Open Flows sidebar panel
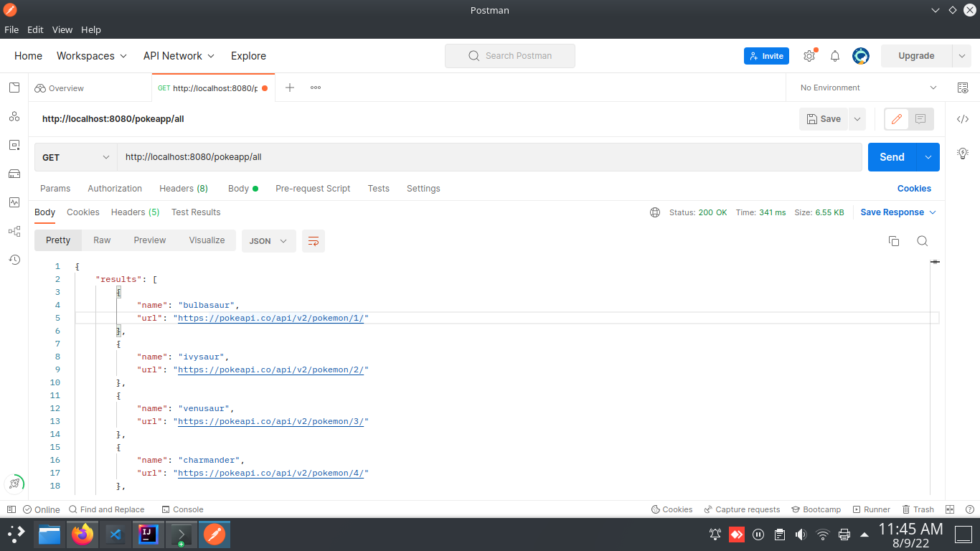The height and width of the screenshot is (551, 980). pyautogui.click(x=14, y=231)
